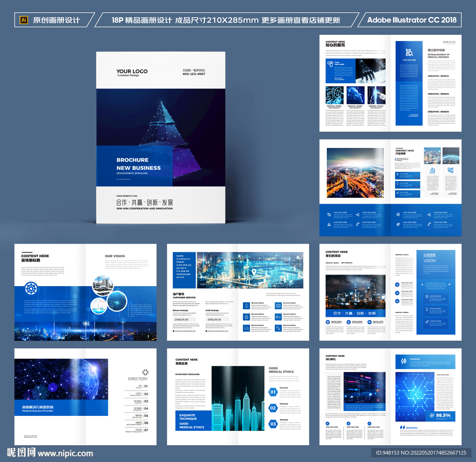Click the white icon atop the blue medical panel
The image size is (476, 462).
[409, 53]
